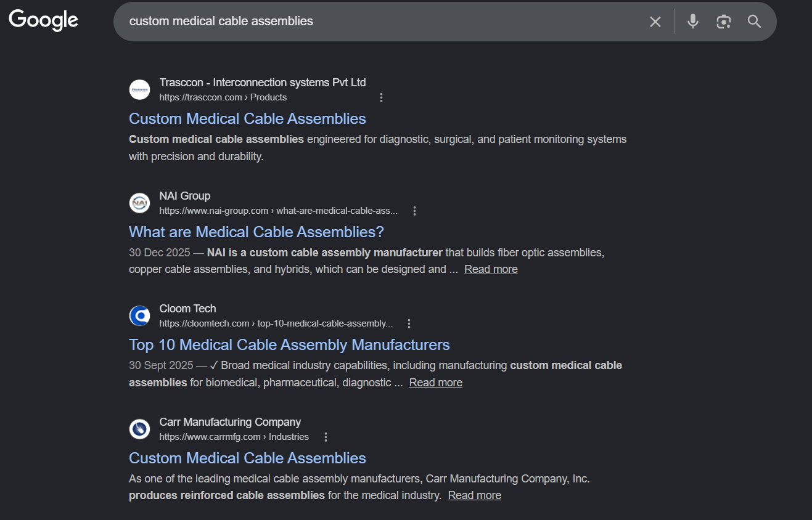Click the www.carrmfg.com › Industries URL breadcrumb
Viewport: 812px width, 520px height.
234,437
